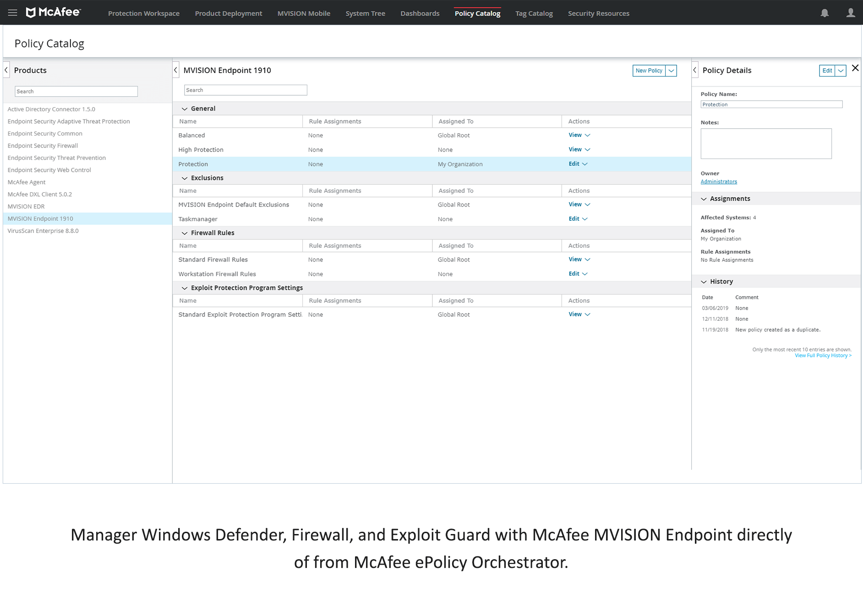
Task: Open View Full Policy History link
Action: pyautogui.click(x=823, y=355)
